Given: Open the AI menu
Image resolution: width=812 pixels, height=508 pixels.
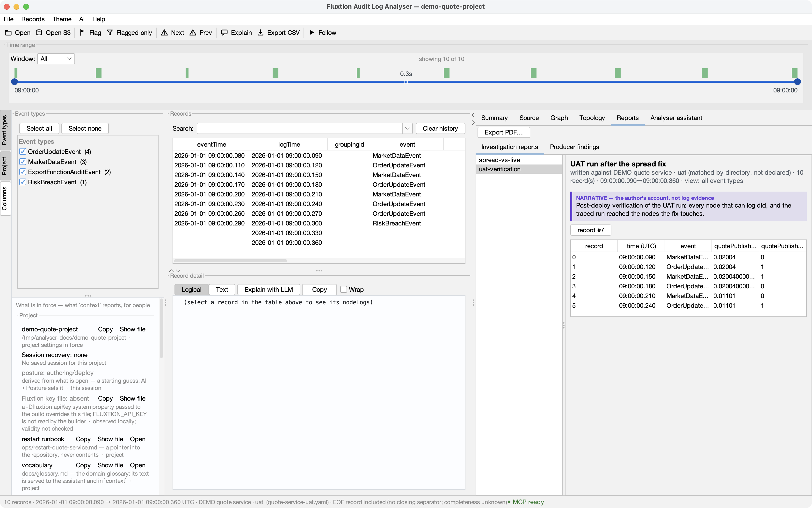Looking at the screenshot, I should 82,19.
